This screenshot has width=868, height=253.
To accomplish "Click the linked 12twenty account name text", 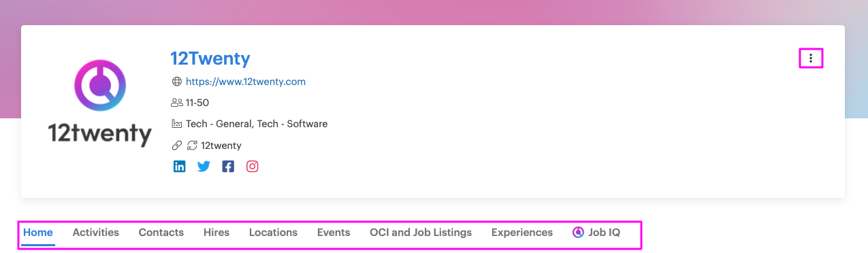I will 221,146.
